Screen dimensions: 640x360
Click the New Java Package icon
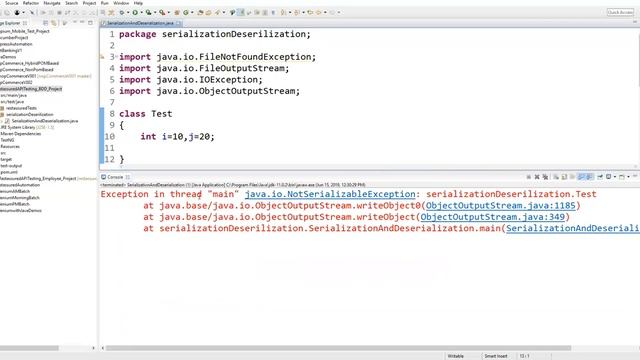[x=177, y=13]
